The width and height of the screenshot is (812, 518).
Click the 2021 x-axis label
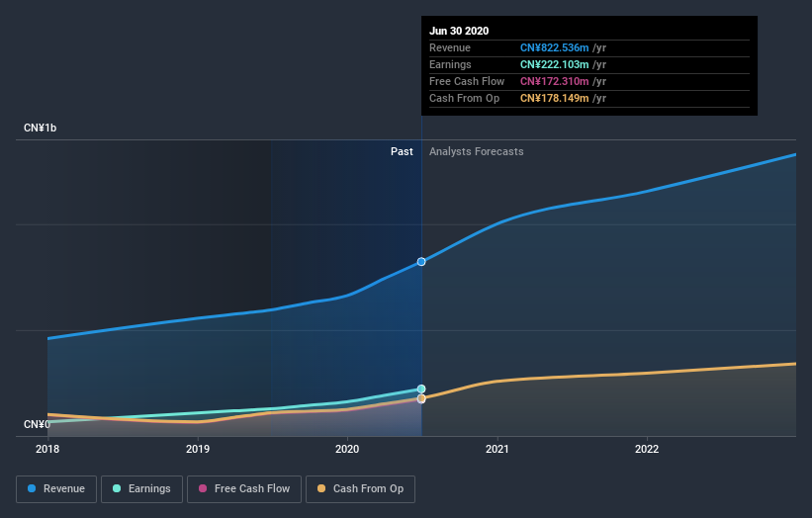497,449
